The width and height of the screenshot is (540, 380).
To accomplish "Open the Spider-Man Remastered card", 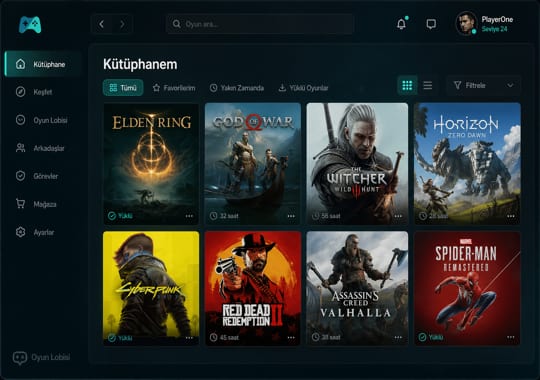I will coord(467,288).
